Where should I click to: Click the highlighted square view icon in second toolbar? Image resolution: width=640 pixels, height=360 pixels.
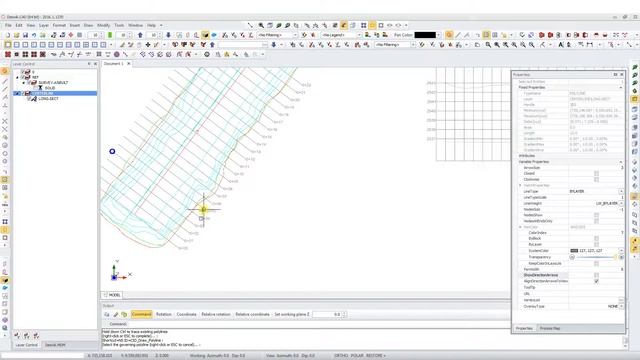click(x=8, y=44)
